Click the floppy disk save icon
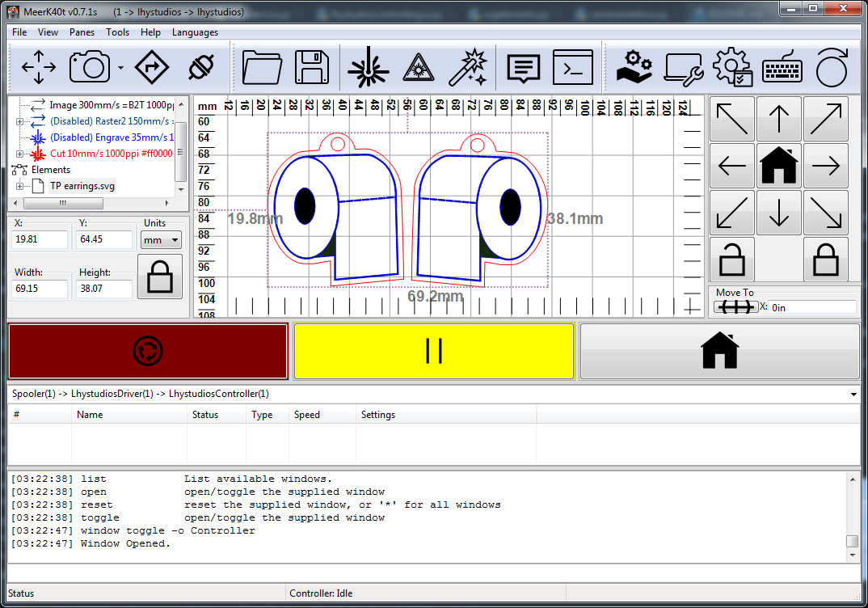The height and width of the screenshot is (608, 868). coord(311,68)
